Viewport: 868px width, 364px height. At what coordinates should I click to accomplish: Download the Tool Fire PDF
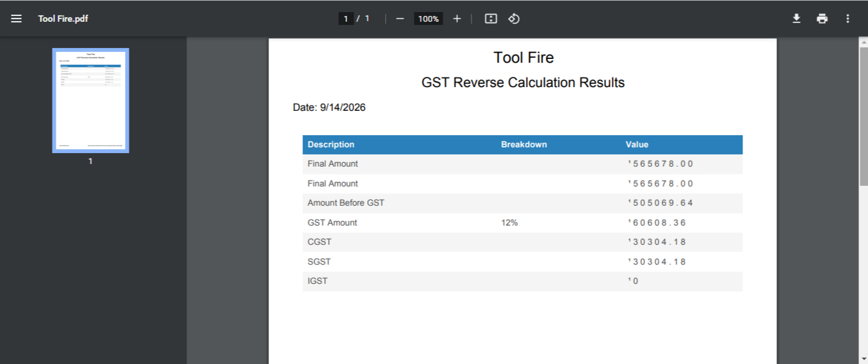pos(796,19)
